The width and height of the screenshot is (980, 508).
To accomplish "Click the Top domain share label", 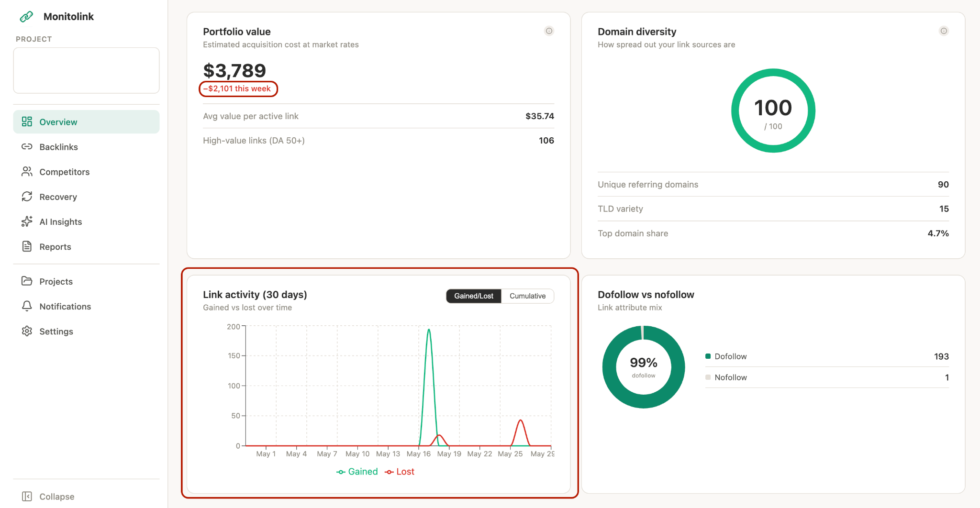I will [x=633, y=233].
